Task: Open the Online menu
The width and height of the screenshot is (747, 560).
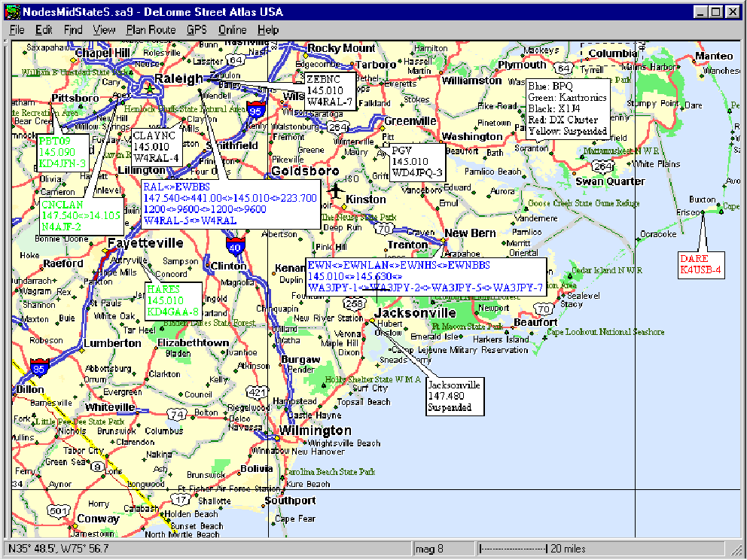Action: tap(233, 30)
